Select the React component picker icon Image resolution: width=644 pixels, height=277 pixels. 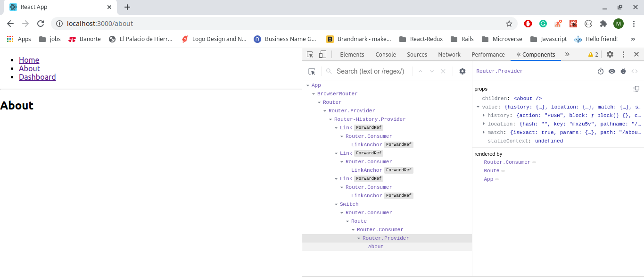click(x=312, y=71)
